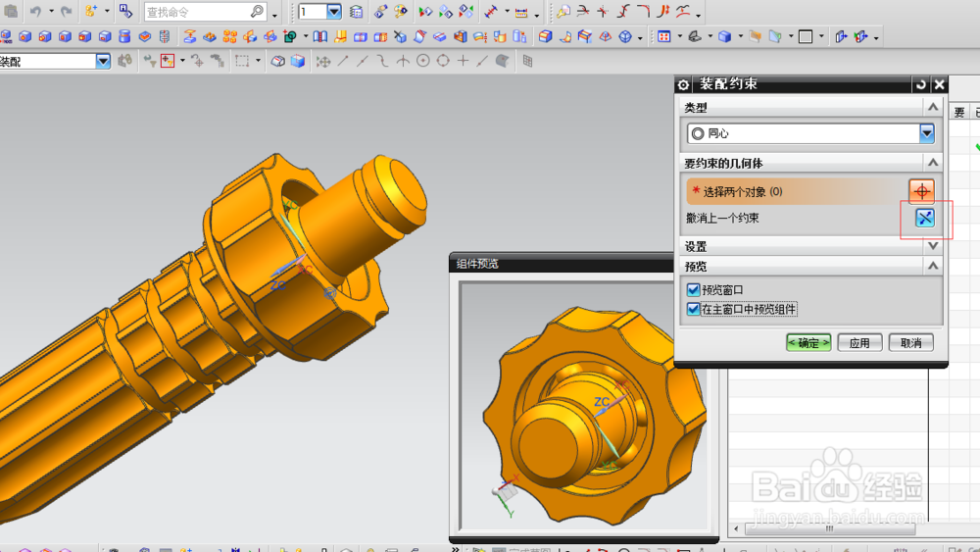Open dropdown arrow beside the wireframe sphere icon
The height and width of the screenshot is (552, 980).
click(x=640, y=38)
